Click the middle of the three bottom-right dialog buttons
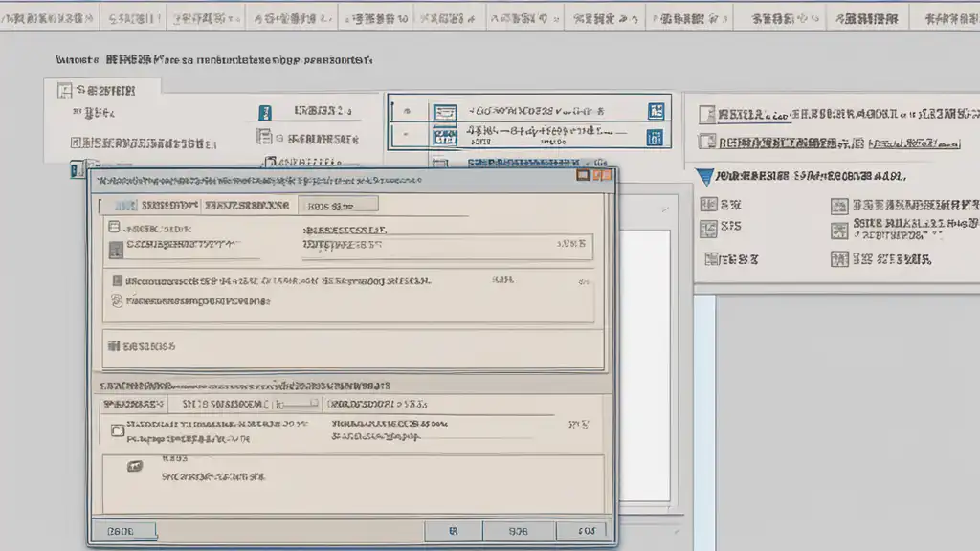Viewport: 980px width, 551px height. (x=518, y=531)
